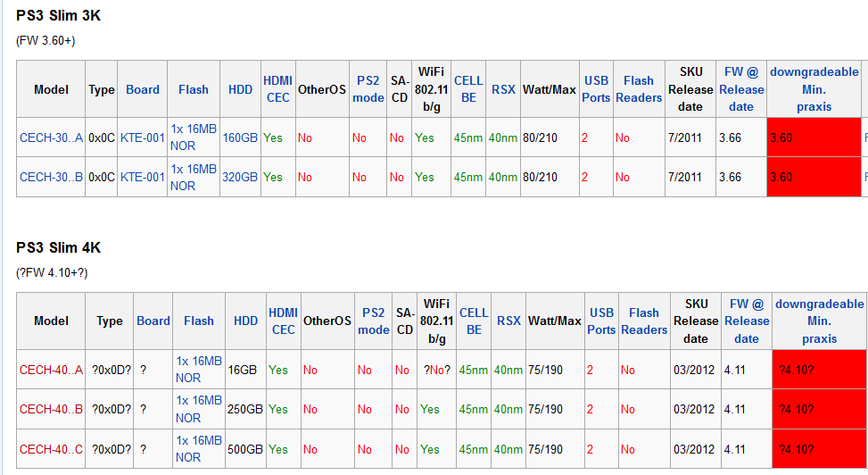Click 1x 16MB NOR link in CECH-30..A row
Viewport: 868px width, 475px height.
[194, 137]
